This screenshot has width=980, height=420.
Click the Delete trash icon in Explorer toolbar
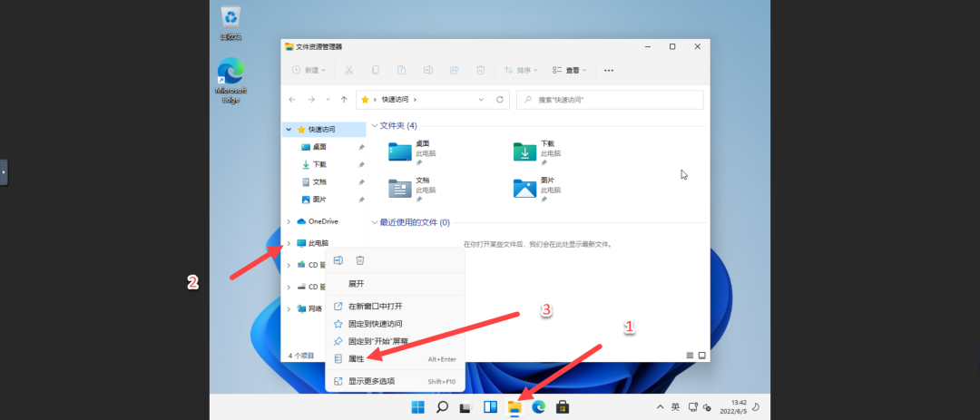click(x=481, y=70)
